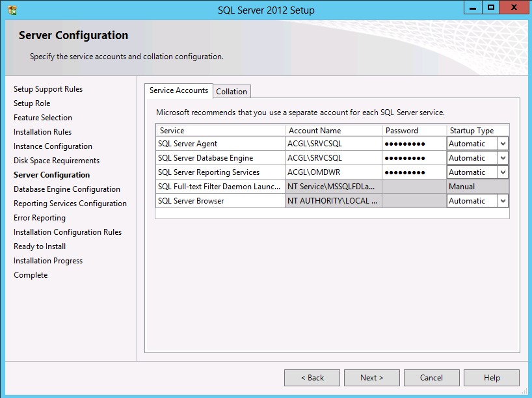Image resolution: width=532 pixels, height=398 pixels.
Task: Select the SQL Full-text Filter Daemon row
Action: click(x=220, y=186)
